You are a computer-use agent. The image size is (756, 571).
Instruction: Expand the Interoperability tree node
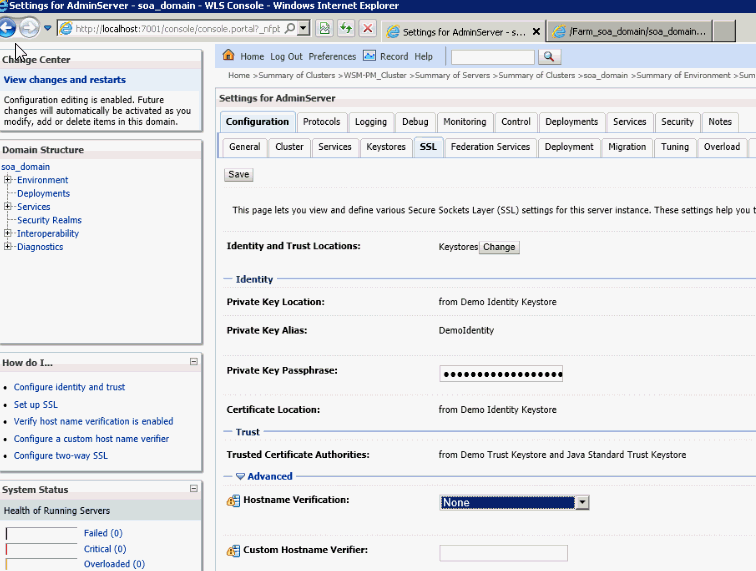(x=7, y=233)
